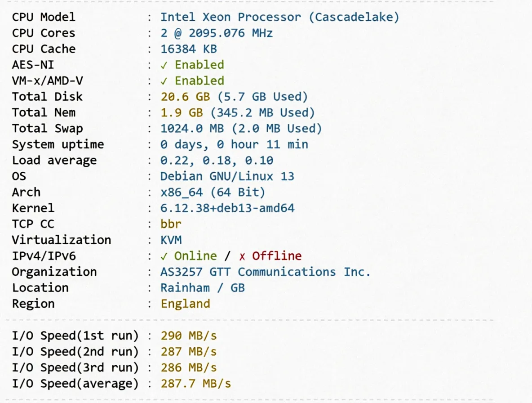Click the red IPv6 'Offline' status text
The image size is (532, 403).
tap(276, 255)
